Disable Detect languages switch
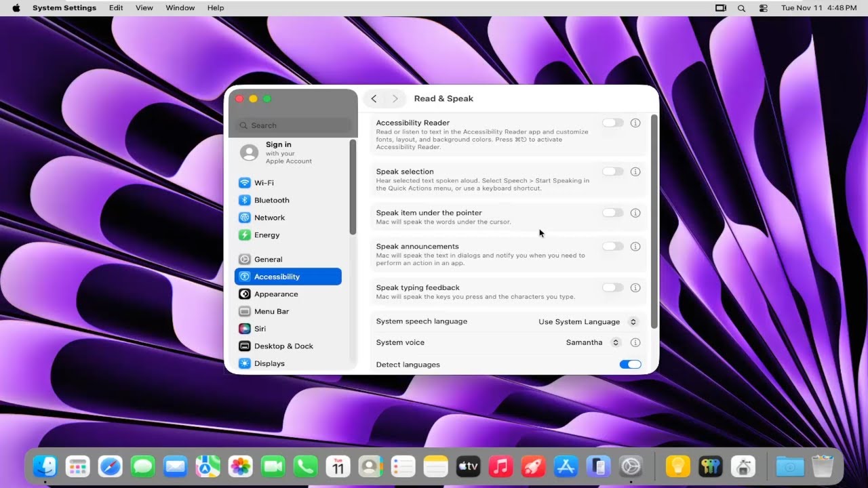The width and height of the screenshot is (868, 488). (x=630, y=365)
